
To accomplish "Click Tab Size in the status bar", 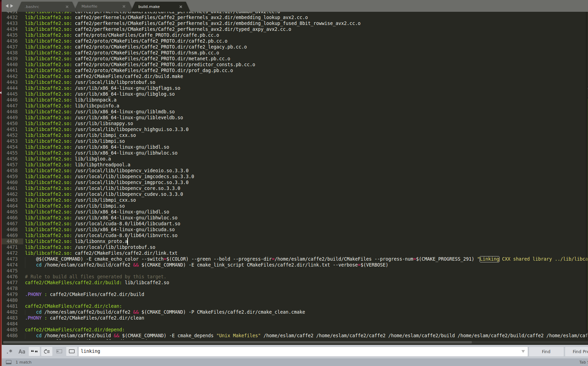I will tap(583, 362).
